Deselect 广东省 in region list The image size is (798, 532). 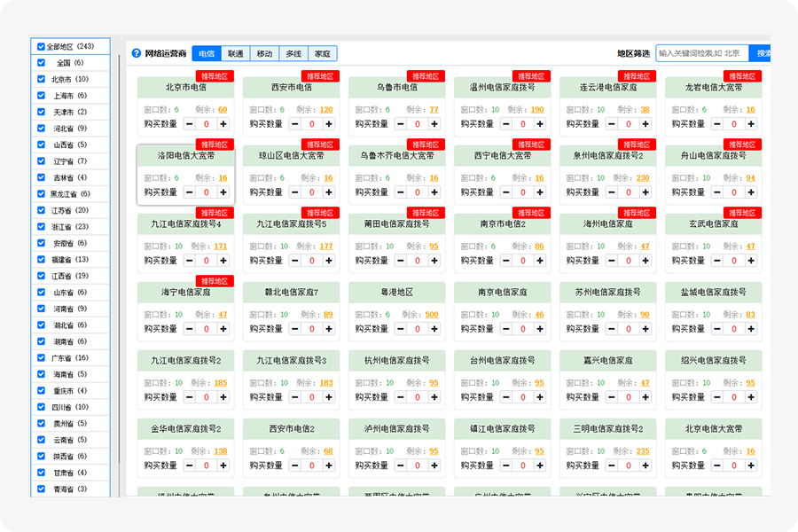[x=41, y=358]
